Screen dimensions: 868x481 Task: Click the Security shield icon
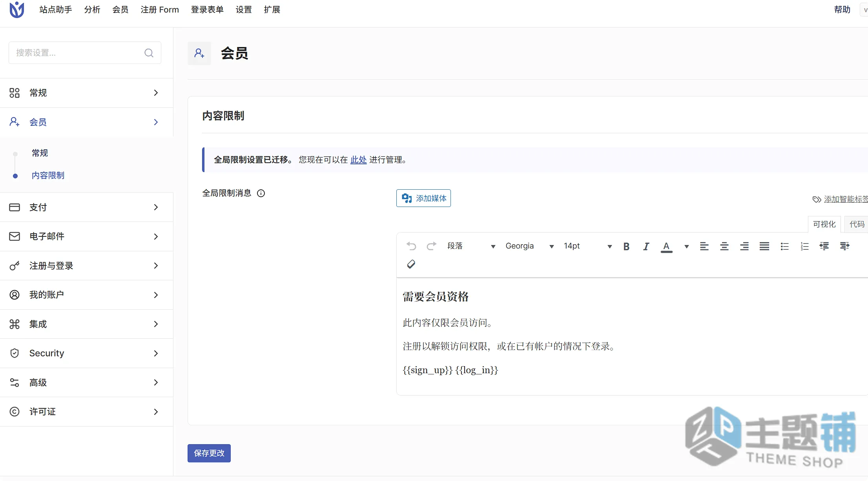pos(15,353)
